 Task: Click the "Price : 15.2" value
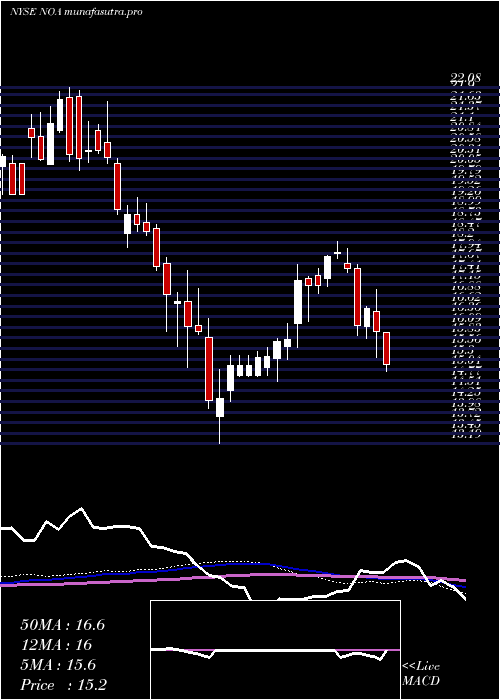click(x=63, y=684)
